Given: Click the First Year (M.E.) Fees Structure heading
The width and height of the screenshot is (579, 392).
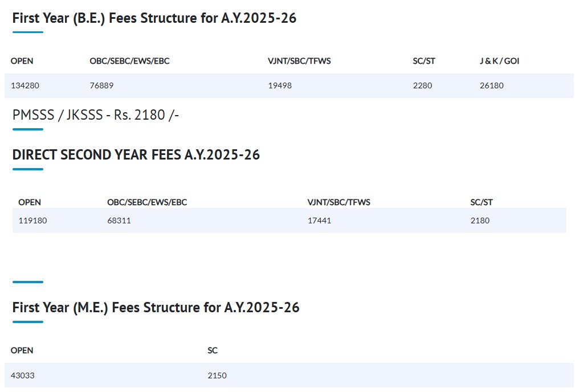Looking at the screenshot, I should [x=156, y=308].
